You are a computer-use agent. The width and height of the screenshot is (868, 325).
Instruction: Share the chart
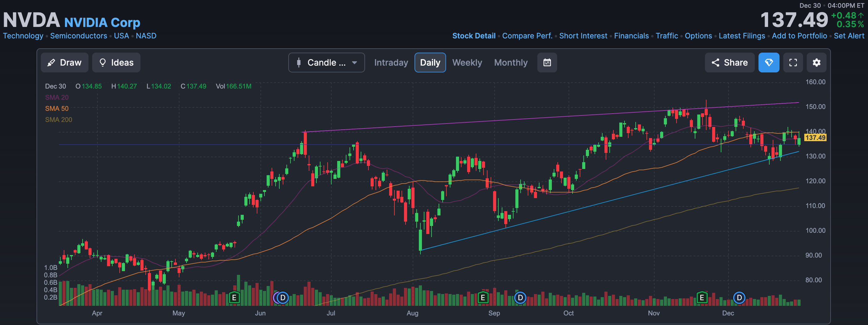coord(729,63)
